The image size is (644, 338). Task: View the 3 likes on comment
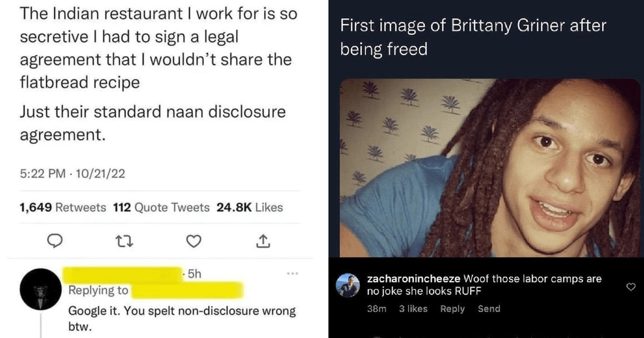click(413, 308)
